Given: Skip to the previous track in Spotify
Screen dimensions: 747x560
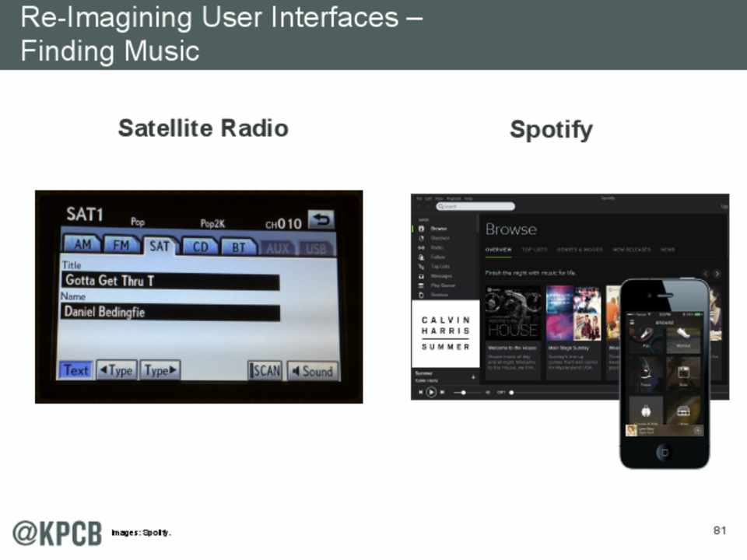Looking at the screenshot, I should pyautogui.click(x=421, y=393).
